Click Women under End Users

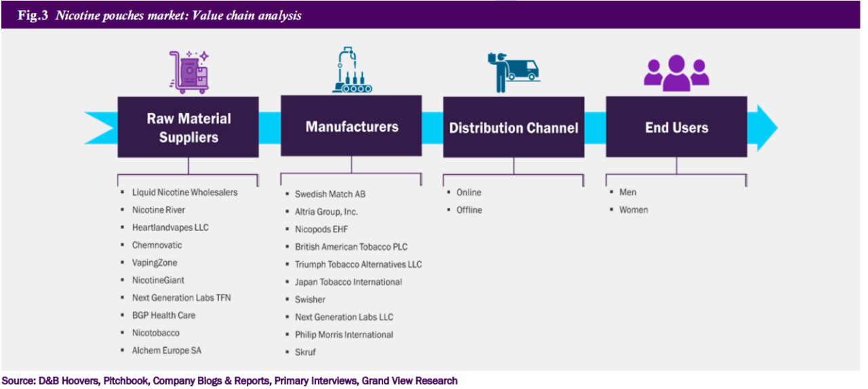pos(633,210)
